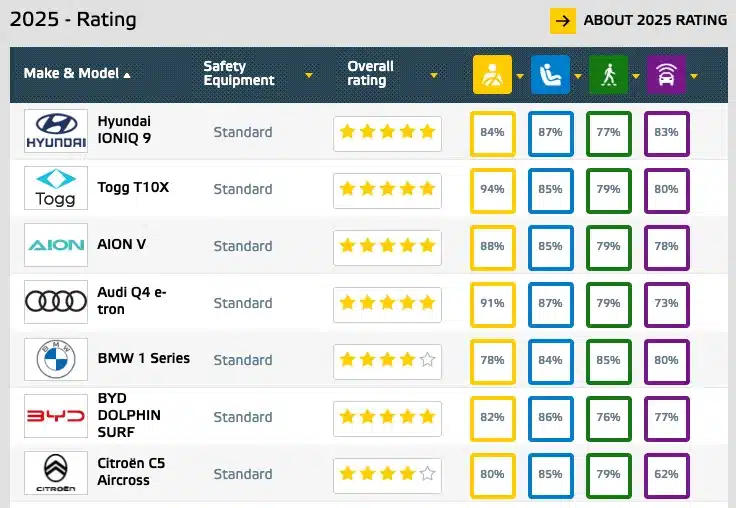Click the 91% adult score for Audi Q4 e-tron
This screenshot has width=736, height=508.
tap(492, 305)
